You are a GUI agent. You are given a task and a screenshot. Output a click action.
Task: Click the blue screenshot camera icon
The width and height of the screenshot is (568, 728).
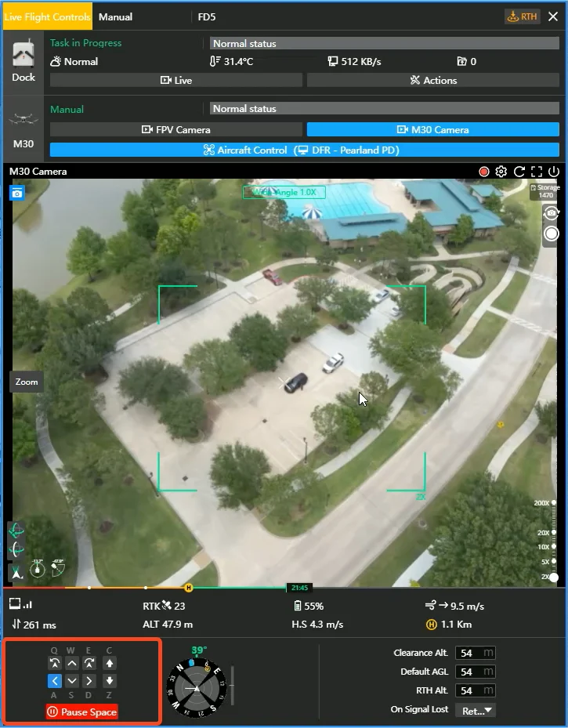(x=17, y=193)
